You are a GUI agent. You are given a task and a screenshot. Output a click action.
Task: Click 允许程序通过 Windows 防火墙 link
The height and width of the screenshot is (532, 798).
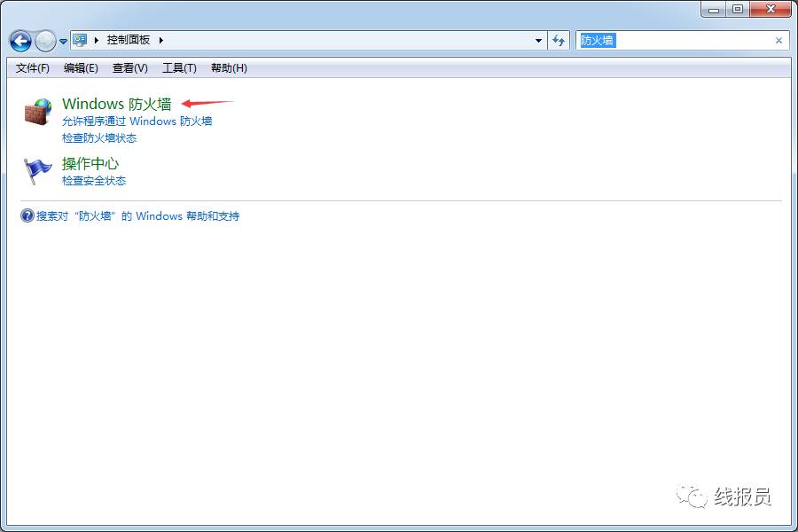point(137,121)
